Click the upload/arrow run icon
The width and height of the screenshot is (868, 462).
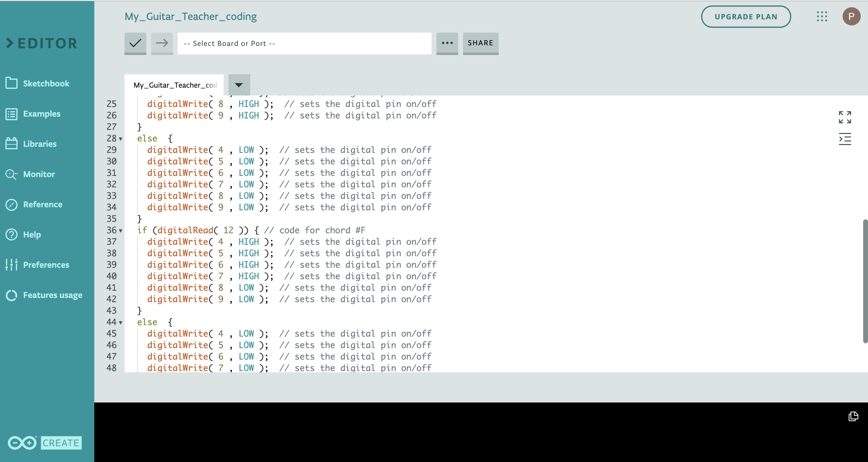coord(162,43)
